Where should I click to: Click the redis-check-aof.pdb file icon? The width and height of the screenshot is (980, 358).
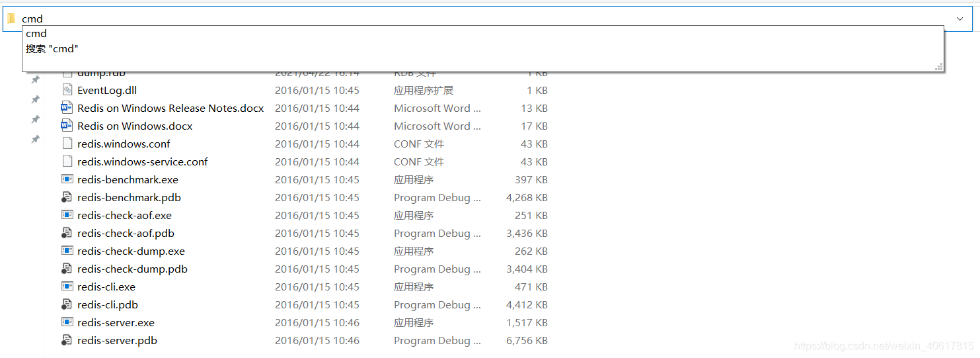tap(67, 233)
